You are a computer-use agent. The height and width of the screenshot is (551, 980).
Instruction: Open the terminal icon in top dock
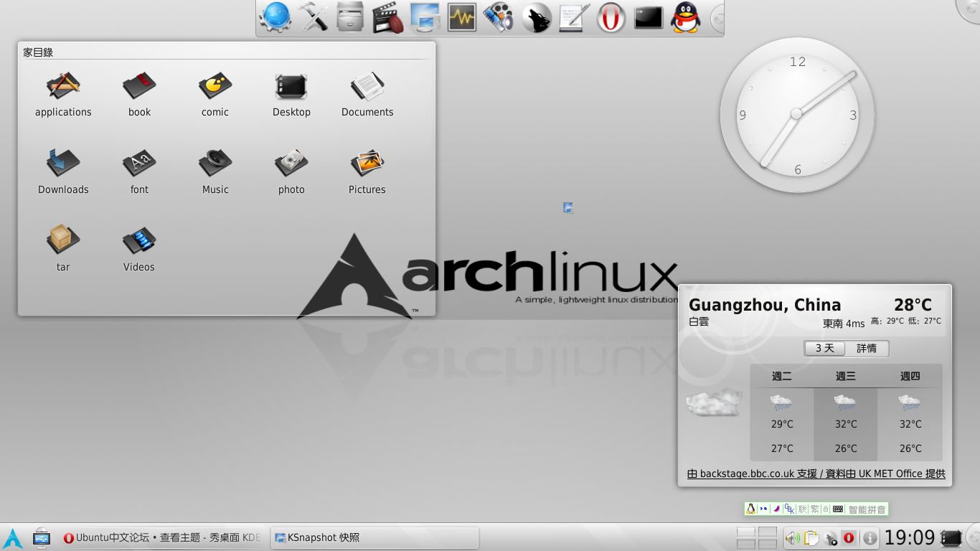point(648,17)
